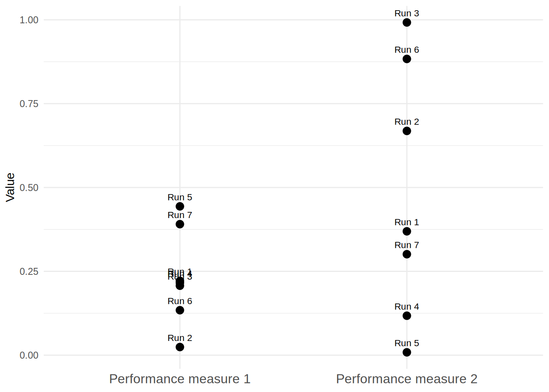Image resolution: width=549 pixels, height=392 pixels.
Task: Select Run 6 dot under Performance measure 2
Action: click(407, 59)
